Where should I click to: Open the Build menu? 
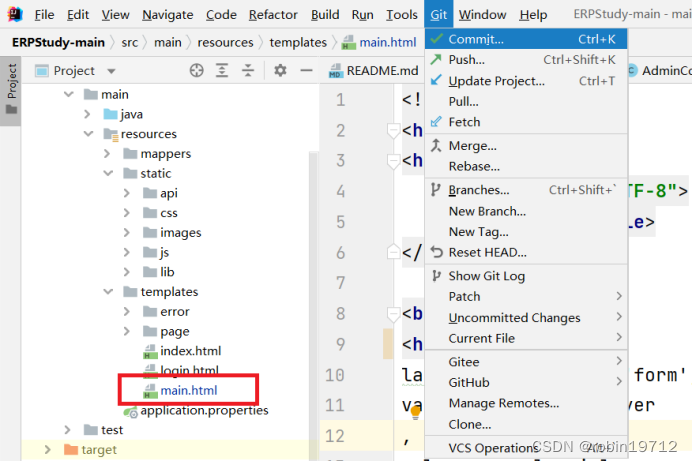[x=325, y=15]
